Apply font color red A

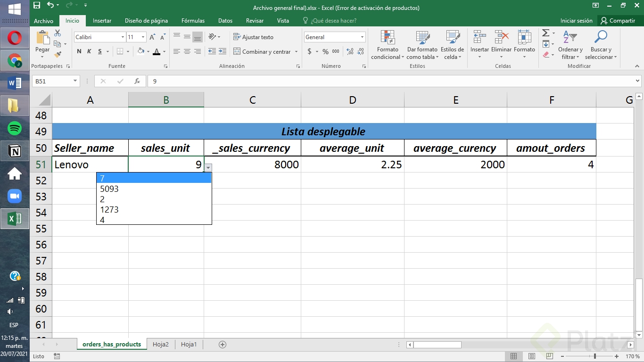point(156,52)
